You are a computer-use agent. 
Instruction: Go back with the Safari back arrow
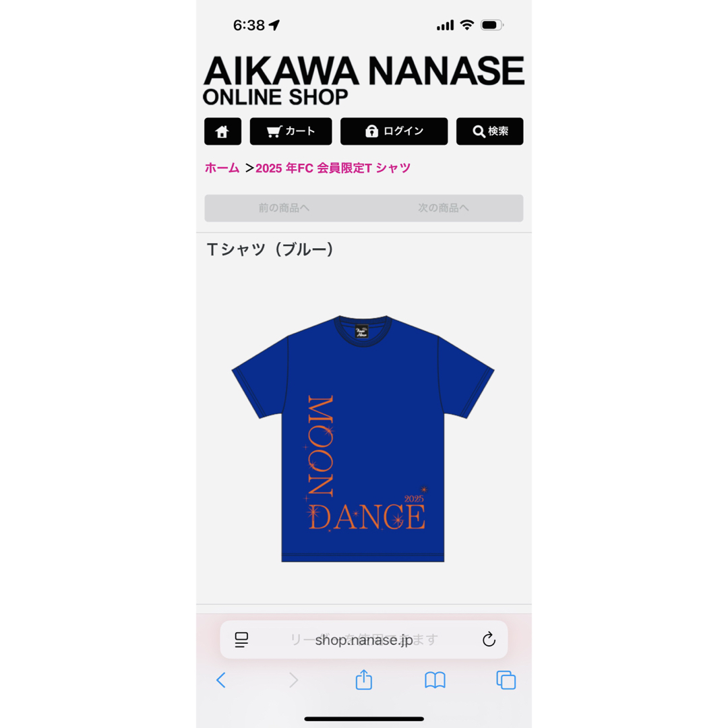click(x=221, y=680)
